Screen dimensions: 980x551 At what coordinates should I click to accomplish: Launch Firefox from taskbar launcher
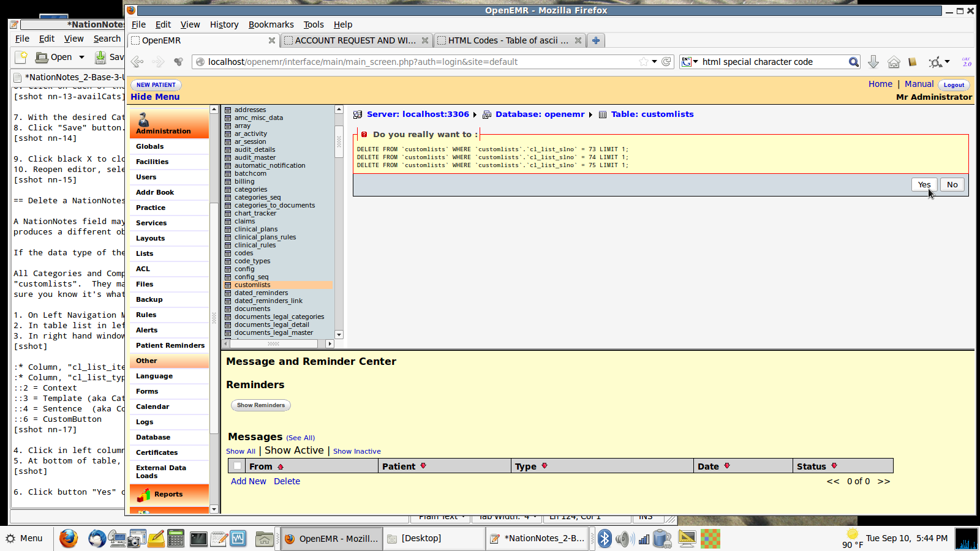[x=69, y=538]
